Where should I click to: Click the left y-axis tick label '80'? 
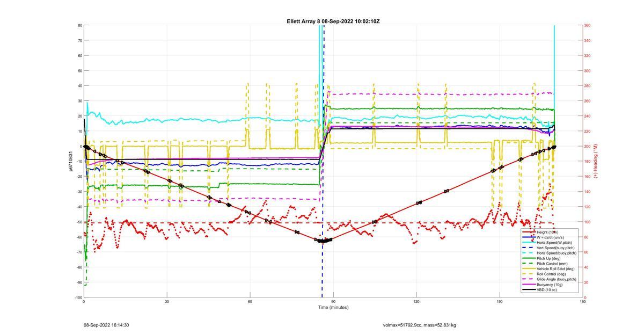coord(79,25)
